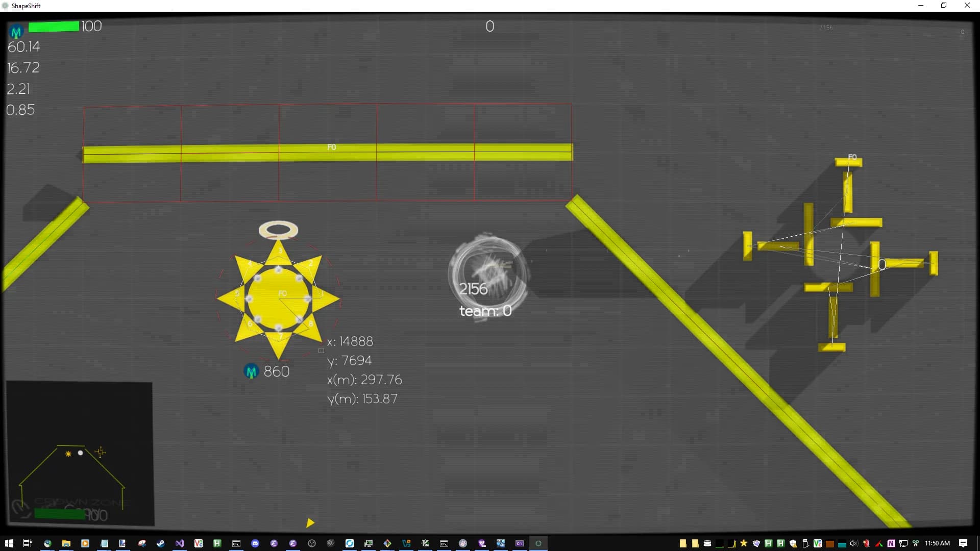Screen dimensions: 980x551
Task: Click the "860" score under the sun
Action: pos(277,371)
